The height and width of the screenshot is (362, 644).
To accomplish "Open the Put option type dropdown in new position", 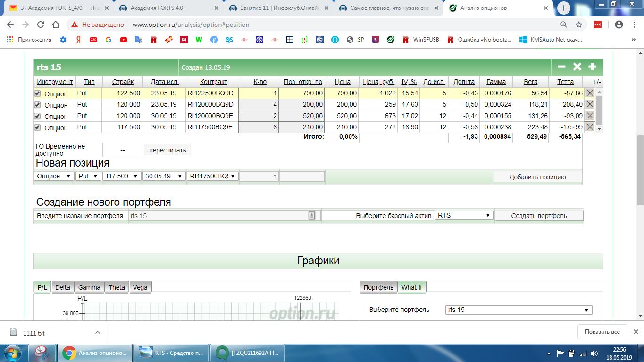I will pos(88,176).
